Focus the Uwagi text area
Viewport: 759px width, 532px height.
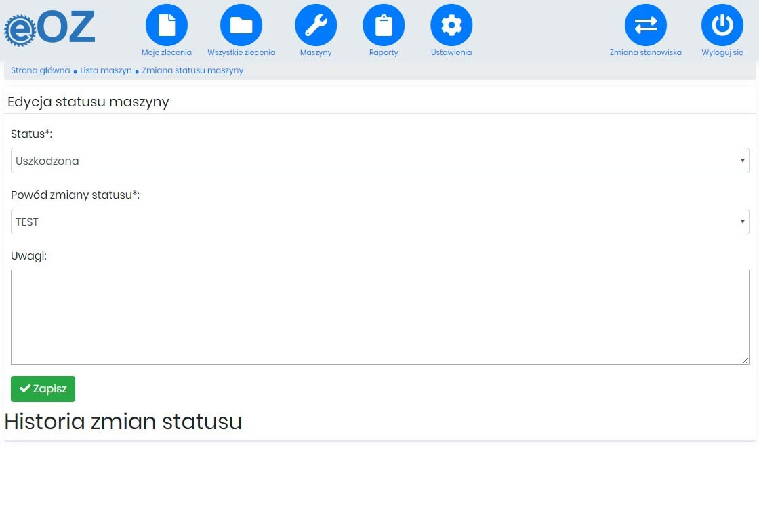coord(379,316)
